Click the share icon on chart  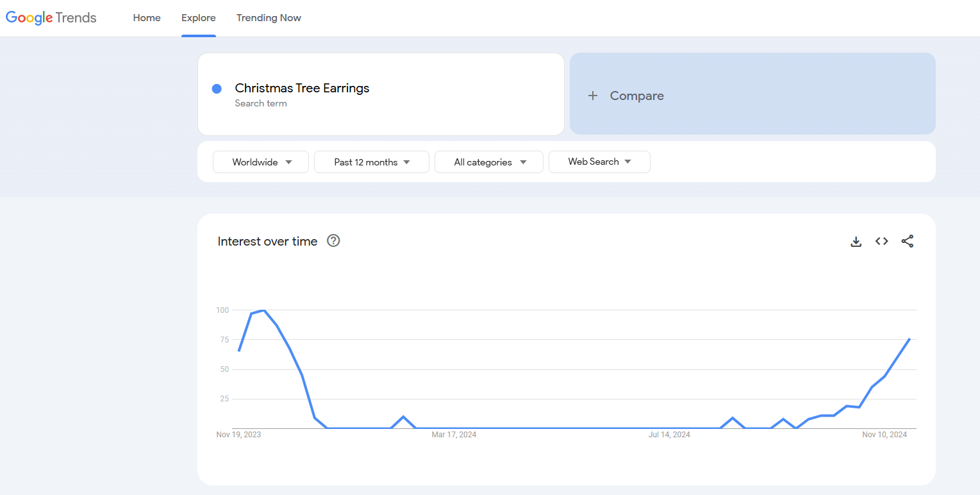pyautogui.click(x=908, y=241)
